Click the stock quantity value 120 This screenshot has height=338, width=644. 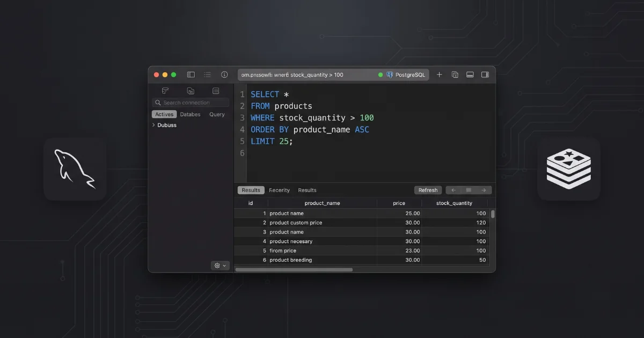pos(481,223)
